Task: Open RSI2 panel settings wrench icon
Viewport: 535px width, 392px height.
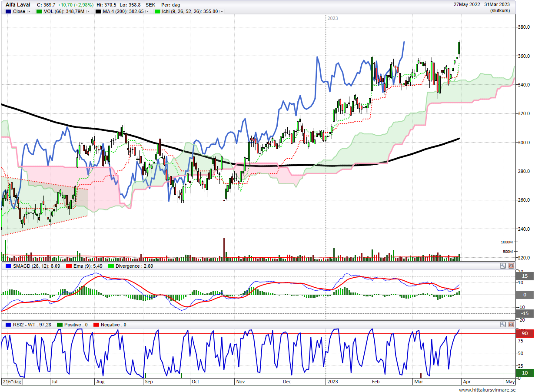Action: click(503, 324)
